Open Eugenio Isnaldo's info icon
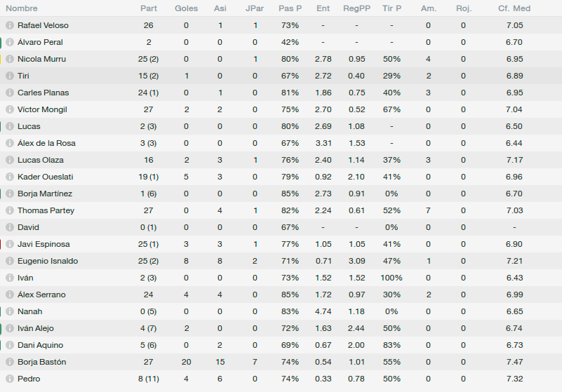562x392 pixels. (10, 261)
